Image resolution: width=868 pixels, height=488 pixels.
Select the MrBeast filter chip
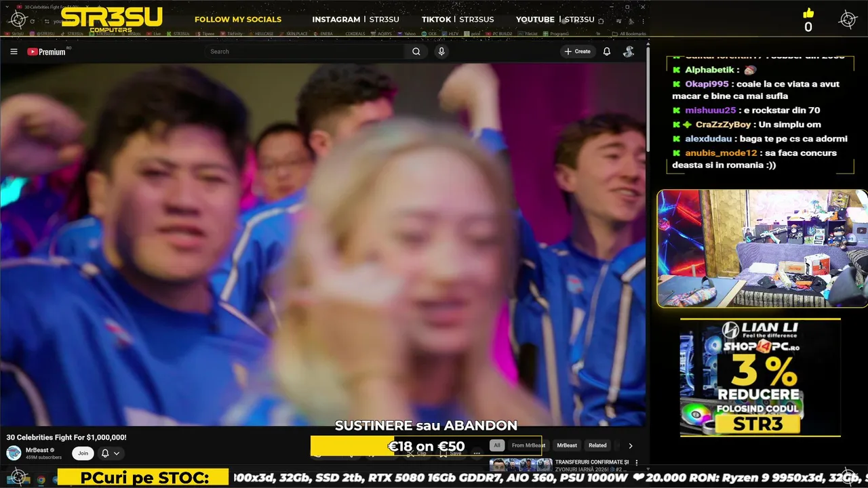[x=567, y=445]
